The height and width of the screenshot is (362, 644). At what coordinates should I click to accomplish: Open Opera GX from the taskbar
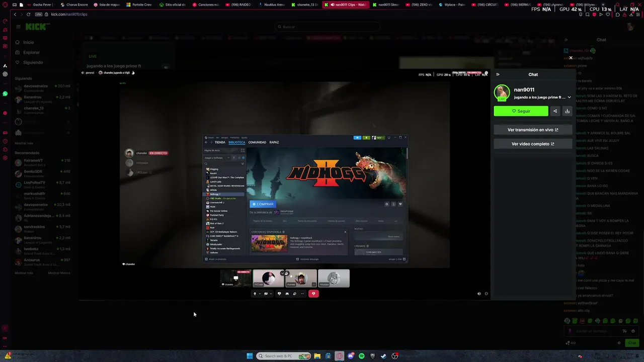pyautogui.click(x=340, y=356)
